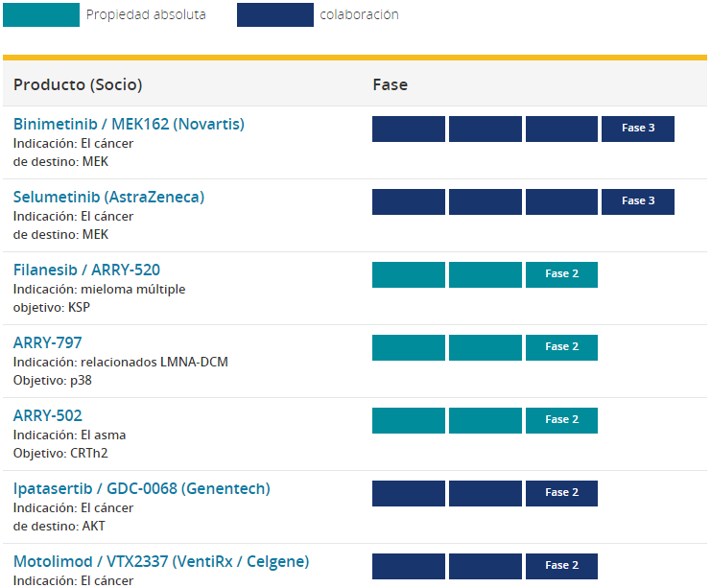Click 'Indicación: El asma' text
Screen dimensions: 711x588
click(69, 435)
